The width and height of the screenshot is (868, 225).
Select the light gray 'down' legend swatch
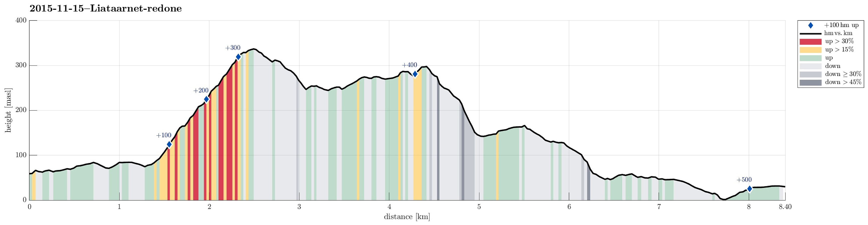point(810,66)
